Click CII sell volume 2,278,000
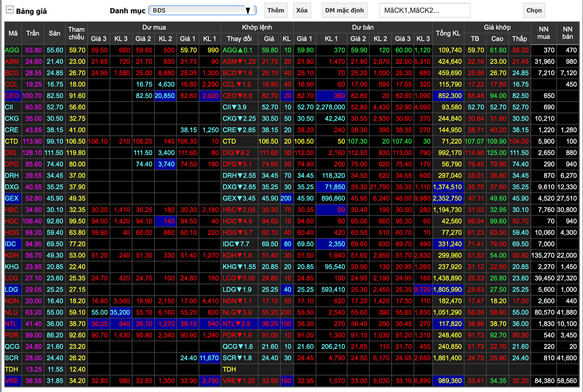This screenshot has height=392, width=583. (x=331, y=107)
